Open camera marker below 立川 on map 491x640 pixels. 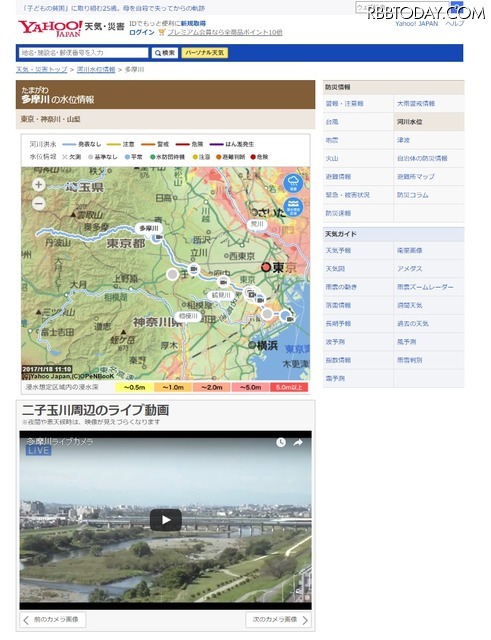(193, 269)
